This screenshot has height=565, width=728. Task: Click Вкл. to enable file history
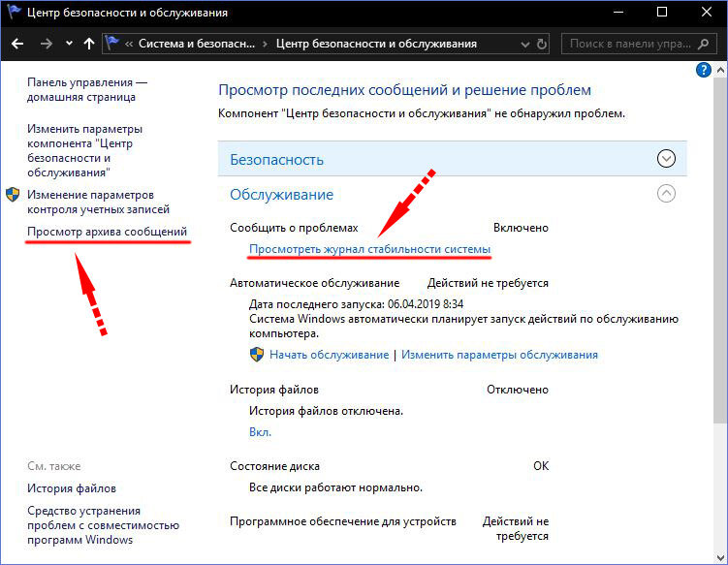260,432
